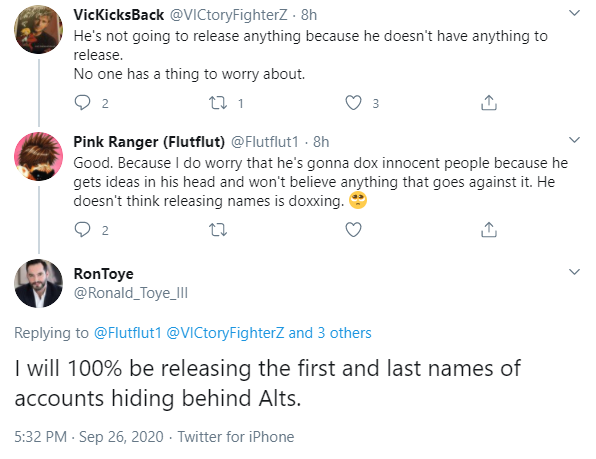Open options chevron on Pink Ranger's tweet

(x=574, y=140)
